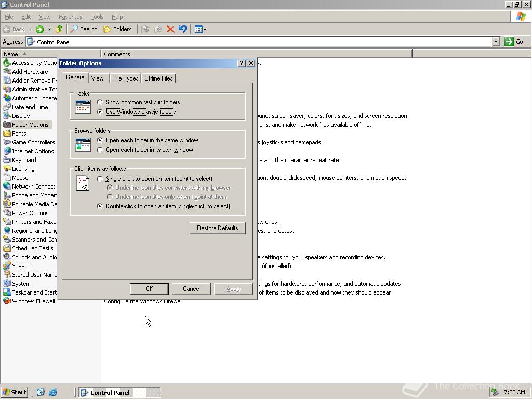
Task: Open the File menu
Action: coord(9,17)
